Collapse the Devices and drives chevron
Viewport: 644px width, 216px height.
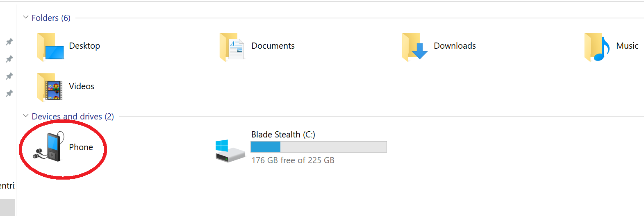coord(25,116)
